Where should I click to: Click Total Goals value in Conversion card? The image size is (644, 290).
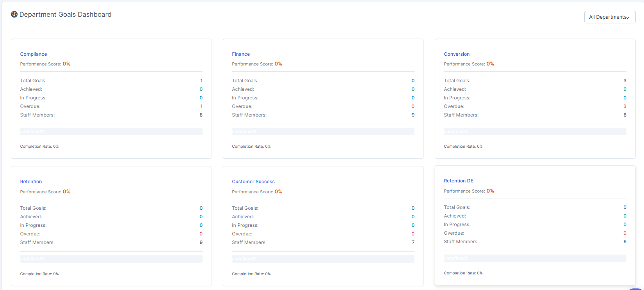(x=624, y=81)
